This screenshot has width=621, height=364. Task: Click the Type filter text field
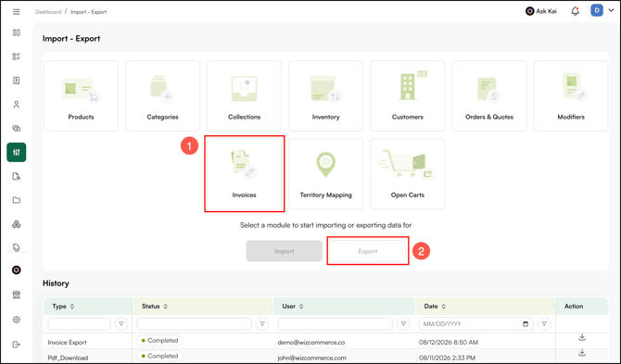79,323
